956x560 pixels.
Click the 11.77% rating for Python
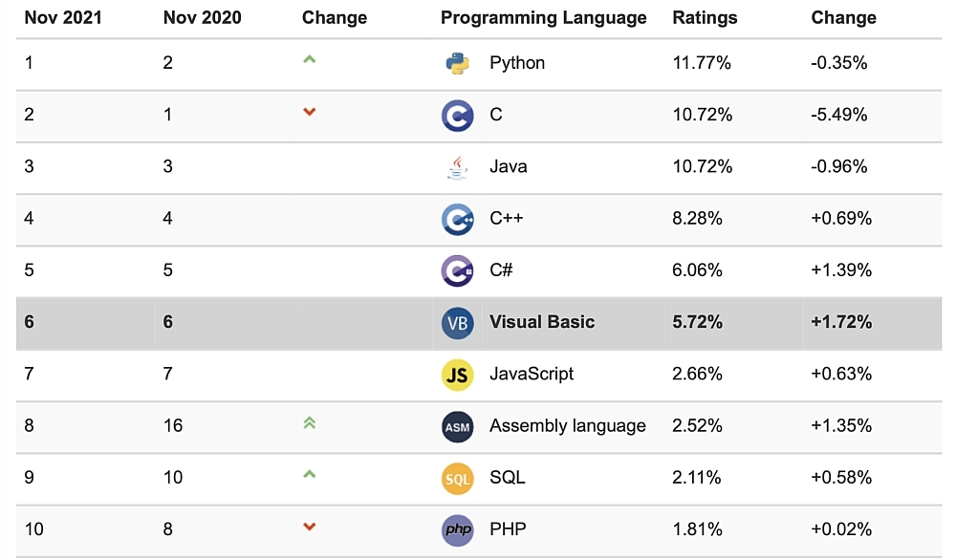pyautogui.click(x=702, y=64)
